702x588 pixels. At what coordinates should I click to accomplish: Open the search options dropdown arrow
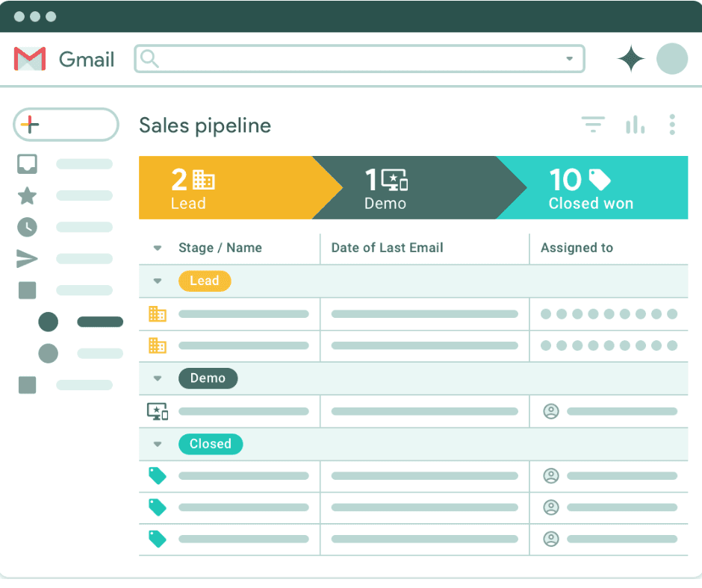(x=570, y=59)
